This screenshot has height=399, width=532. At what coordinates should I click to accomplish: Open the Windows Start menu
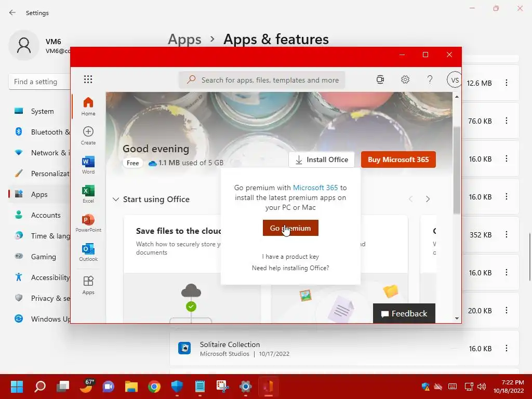pos(17,387)
